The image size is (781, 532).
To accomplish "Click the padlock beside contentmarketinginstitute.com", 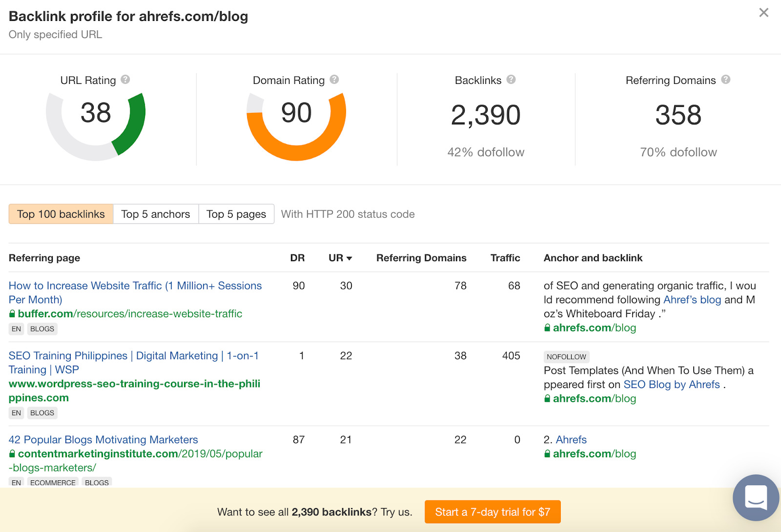I will 12,454.
